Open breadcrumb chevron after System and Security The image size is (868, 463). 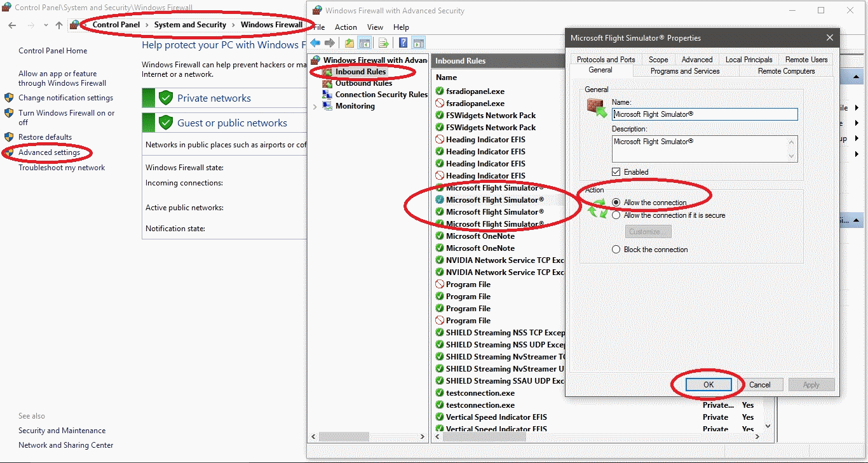(x=233, y=25)
